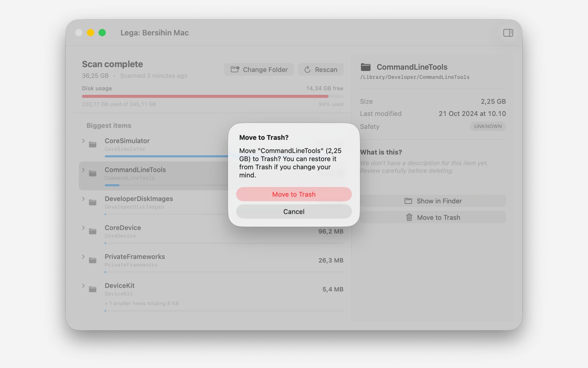Click the 26,3 MB size value
Image resolution: width=588 pixels, height=368 pixels.
coord(331,261)
